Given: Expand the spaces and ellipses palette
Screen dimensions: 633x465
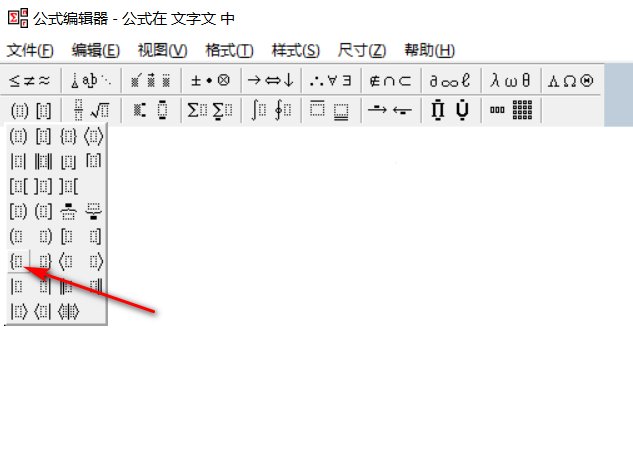Looking at the screenshot, I should pyautogui.click(x=91, y=81).
